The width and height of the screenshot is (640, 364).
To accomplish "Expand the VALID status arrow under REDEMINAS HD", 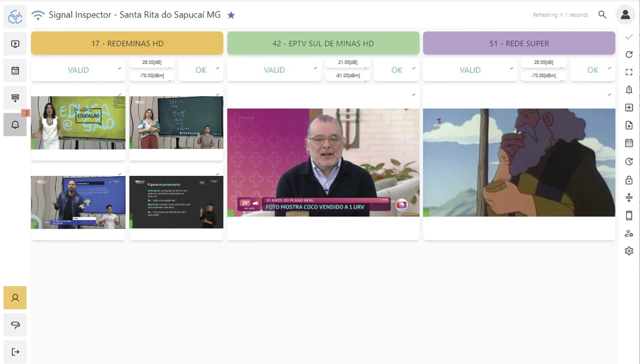I will pyautogui.click(x=119, y=68).
